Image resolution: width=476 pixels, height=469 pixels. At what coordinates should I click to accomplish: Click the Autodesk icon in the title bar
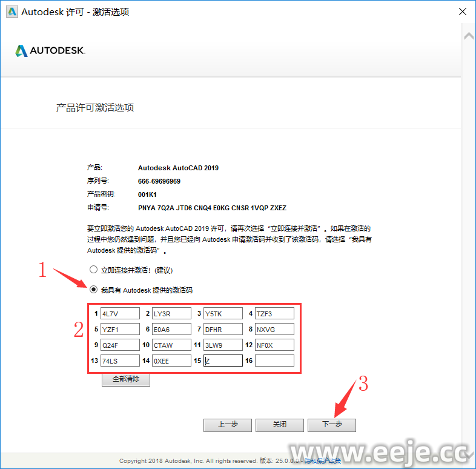click(11, 12)
